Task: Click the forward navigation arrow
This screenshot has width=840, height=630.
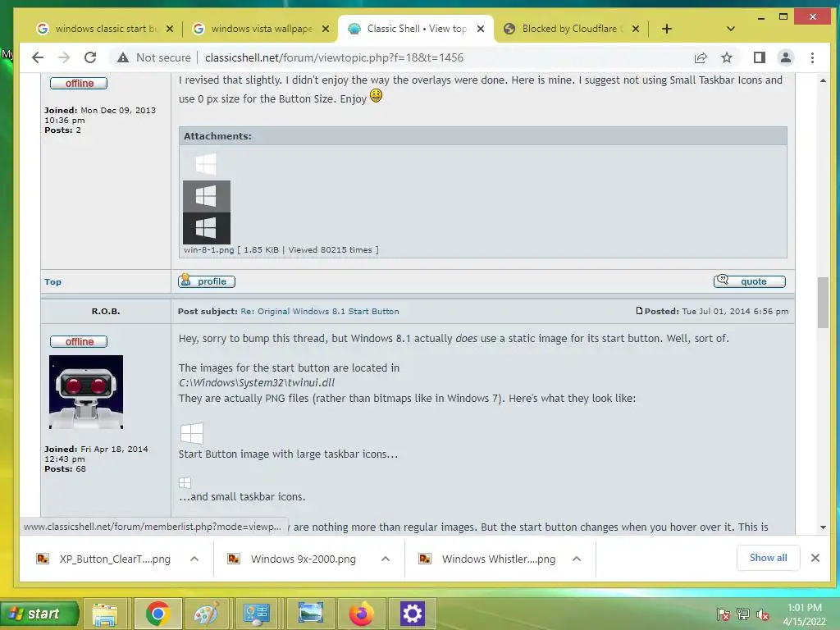Action: pos(64,57)
